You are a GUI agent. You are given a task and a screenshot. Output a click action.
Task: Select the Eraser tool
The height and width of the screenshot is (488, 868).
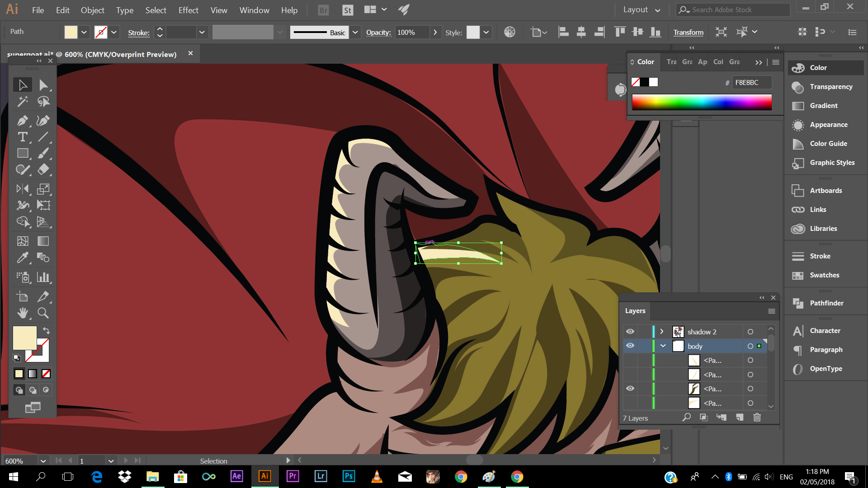coord(43,169)
